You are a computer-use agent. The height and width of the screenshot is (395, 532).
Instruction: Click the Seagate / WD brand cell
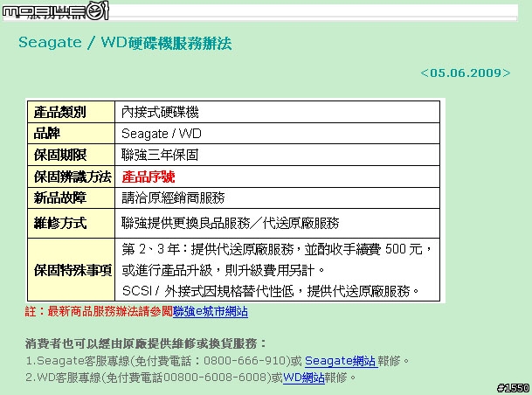(x=277, y=134)
